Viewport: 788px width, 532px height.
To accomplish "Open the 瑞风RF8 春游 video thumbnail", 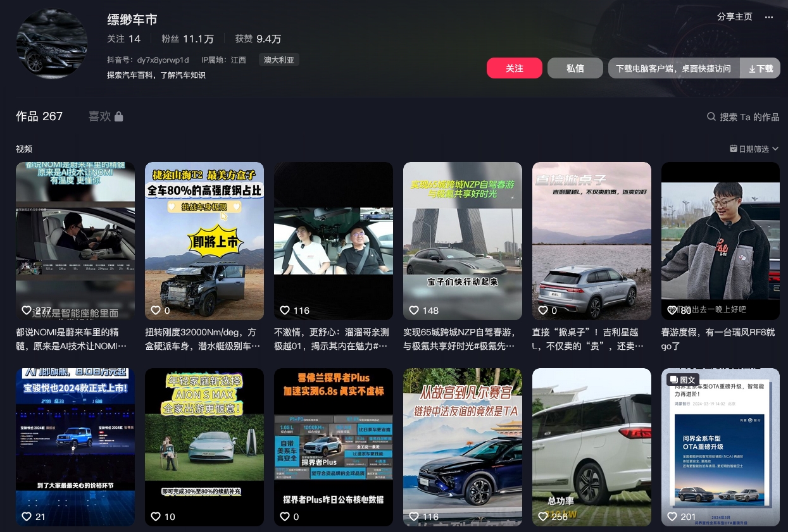I will point(721,241).
